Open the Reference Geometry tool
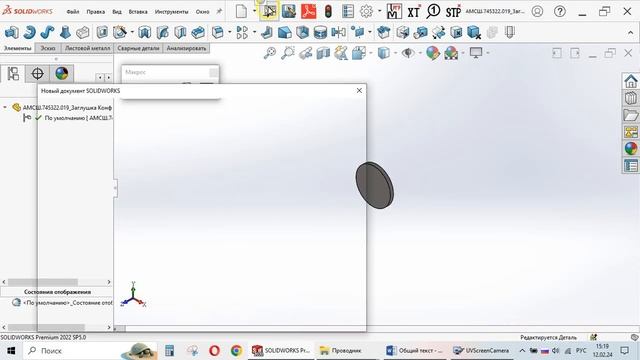Image resolution: width=640 pixels, height=360 pixels. (x=358, y=32)
